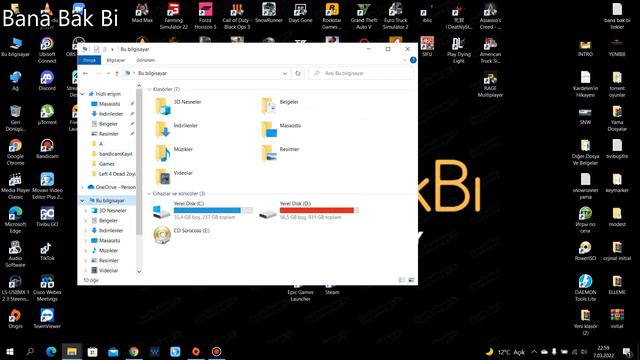Open the Windows Start menu
This screenshot has height=360, width=640.
tap(10, 351)
